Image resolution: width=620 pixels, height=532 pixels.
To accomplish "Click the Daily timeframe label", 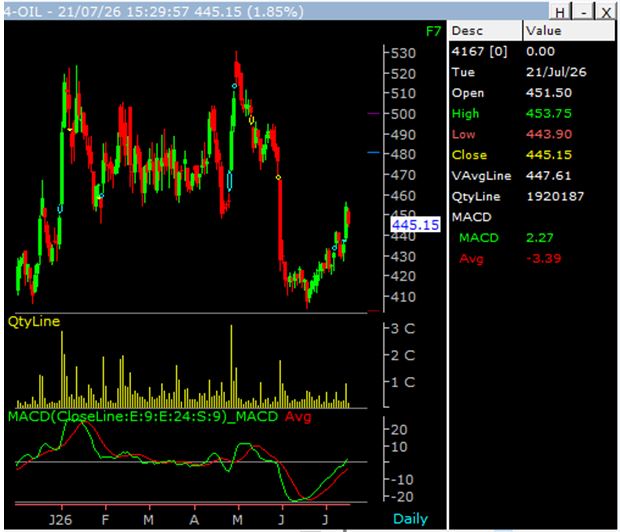I will point(410,519).
